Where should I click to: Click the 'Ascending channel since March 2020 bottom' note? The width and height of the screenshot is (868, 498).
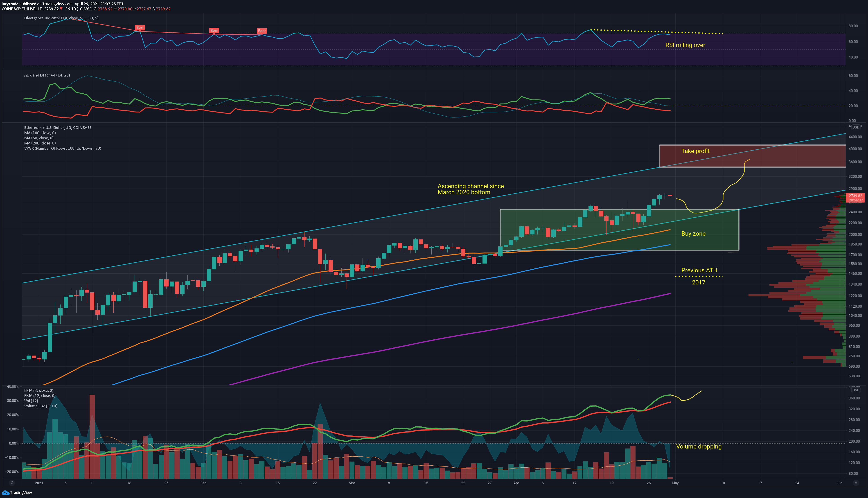pos(471,189)
